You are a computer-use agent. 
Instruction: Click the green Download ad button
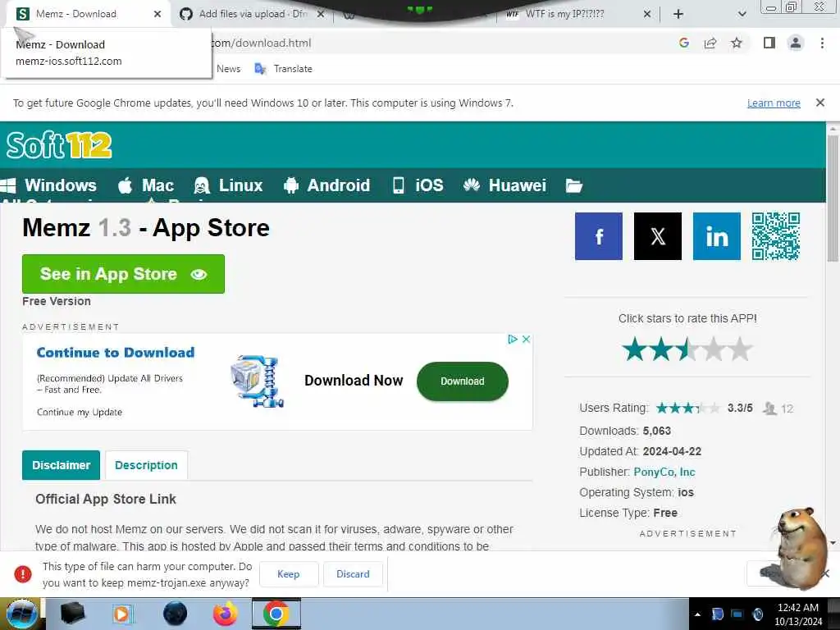pyautogui.click(x=463, y=381)
